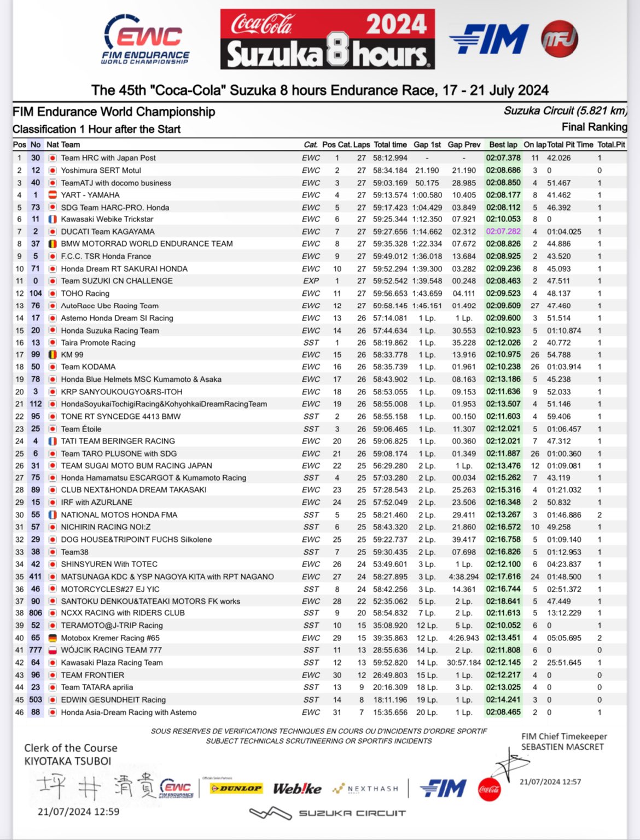This screenshot has width=640, height=840.
Task: Click the yellow Dunlop sponsor logo
Action: click(x=236, y=788)
